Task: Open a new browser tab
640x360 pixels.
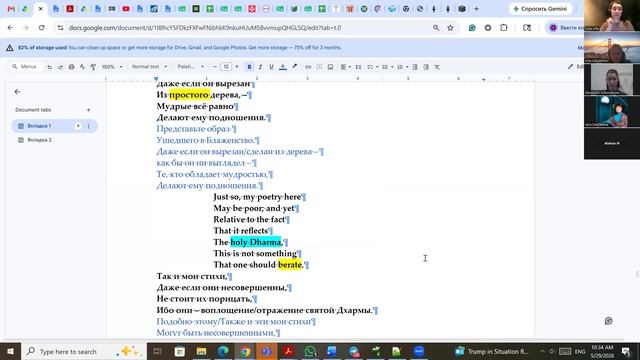Action: pyautogui.click(x=476, y=9)
